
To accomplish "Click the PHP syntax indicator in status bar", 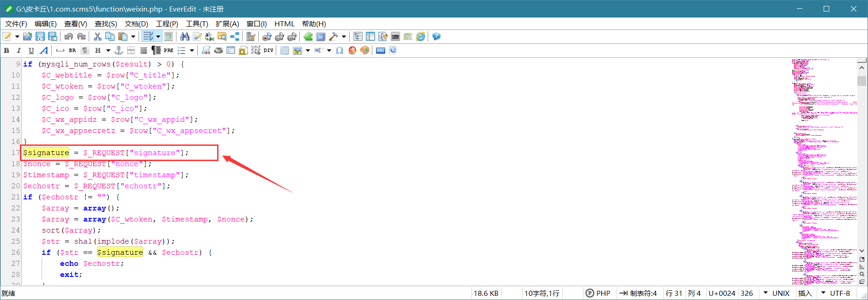I will pyautogui.click(x=598, y=293).
